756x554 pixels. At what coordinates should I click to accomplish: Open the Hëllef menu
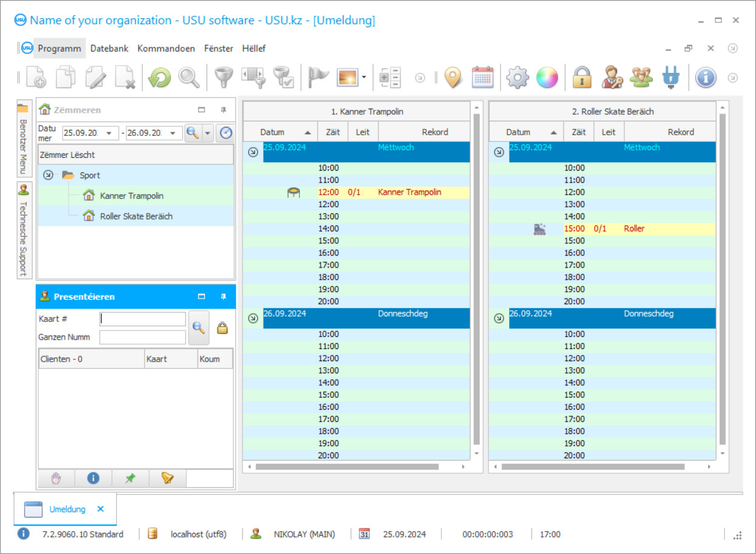coord(254,49)
